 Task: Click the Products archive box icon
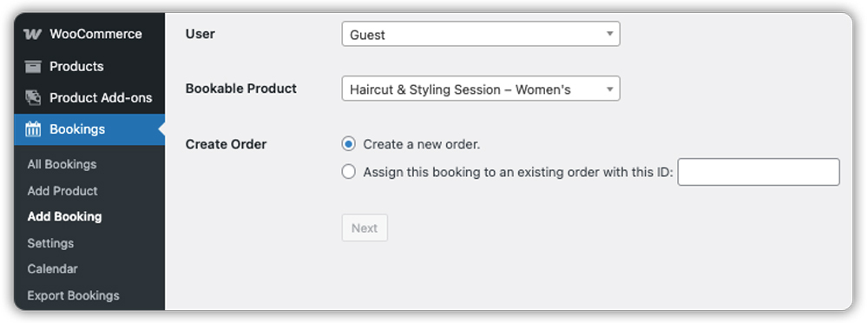[33, 67]
